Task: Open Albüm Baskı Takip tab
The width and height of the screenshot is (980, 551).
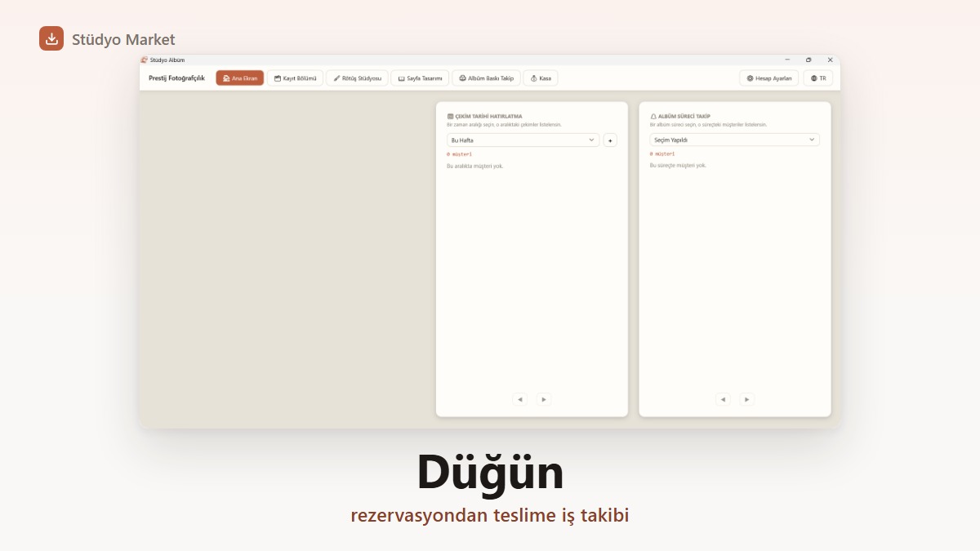Action: pyautogui.click(x=486, y=78)
